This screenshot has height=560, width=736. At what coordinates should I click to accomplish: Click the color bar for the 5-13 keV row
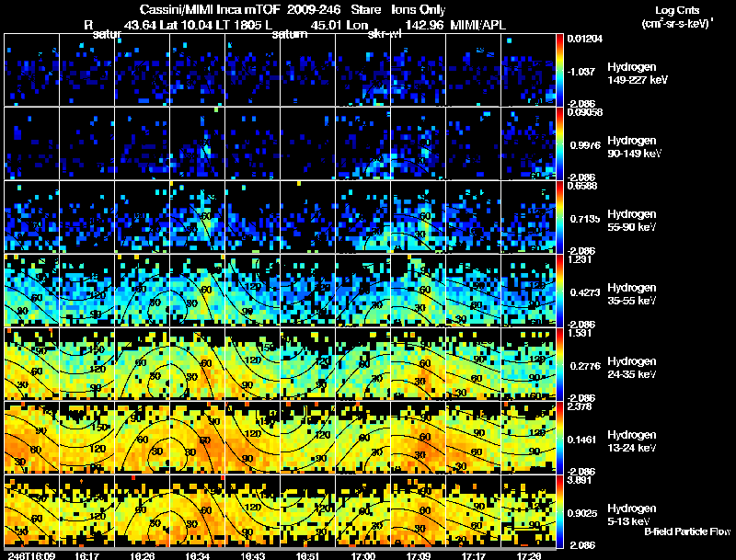(x=559, y=511)
